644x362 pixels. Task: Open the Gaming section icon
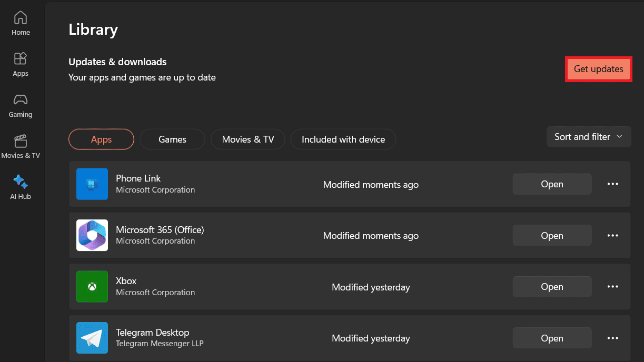pos(21,99)
